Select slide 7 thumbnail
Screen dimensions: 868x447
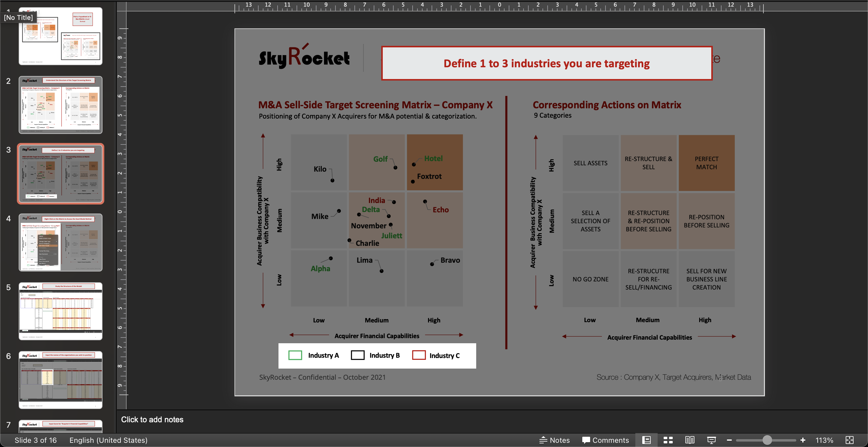click(61, 426)
